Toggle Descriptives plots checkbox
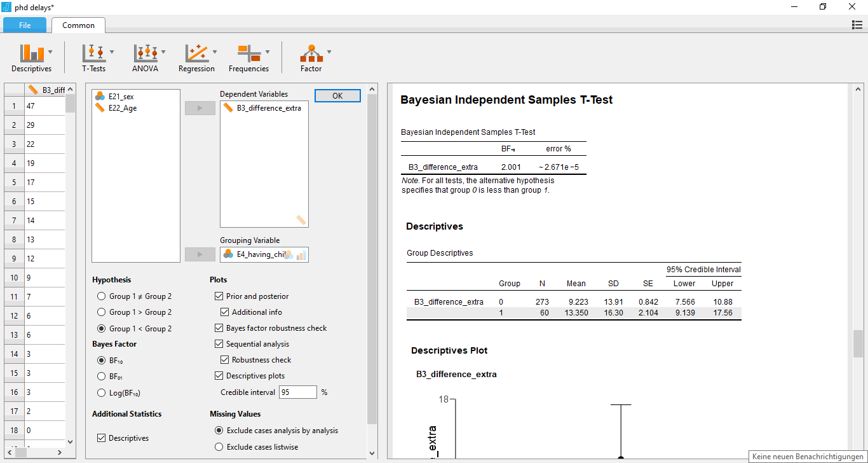This screenshot has width=868, height=463. 219,376
